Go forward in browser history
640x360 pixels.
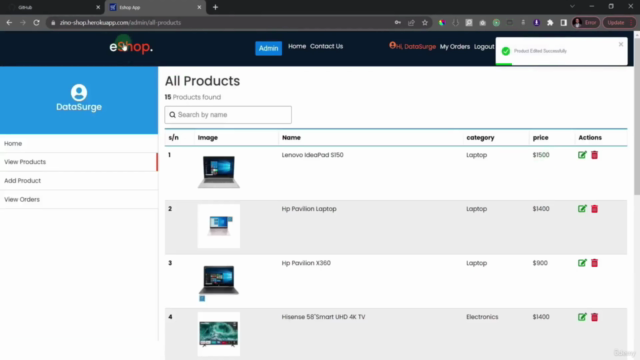click(x=23, y=23)
